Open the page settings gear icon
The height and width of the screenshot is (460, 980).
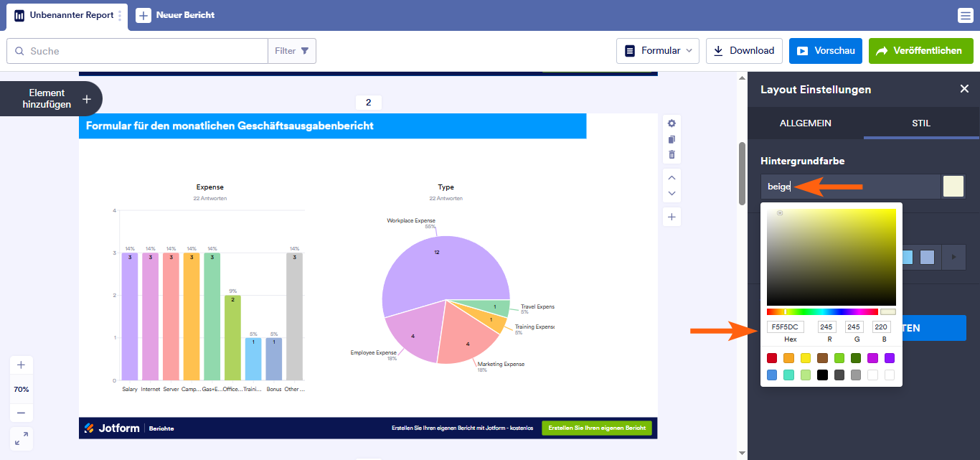click(x=672, y=123)
